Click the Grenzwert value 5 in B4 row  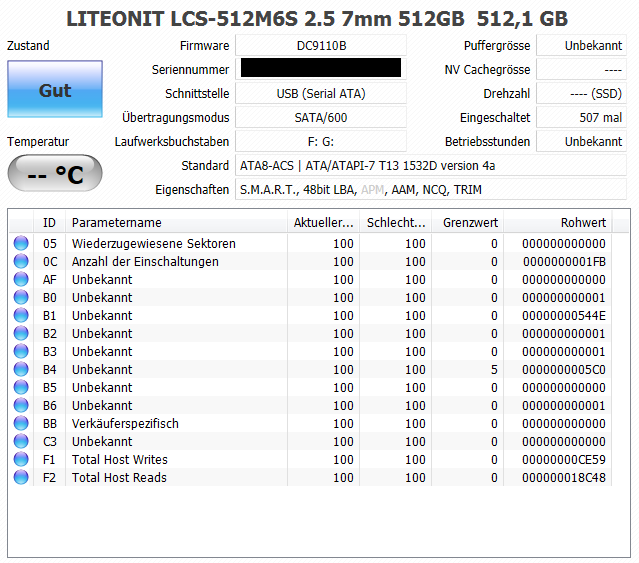click(x=494, y=369)
